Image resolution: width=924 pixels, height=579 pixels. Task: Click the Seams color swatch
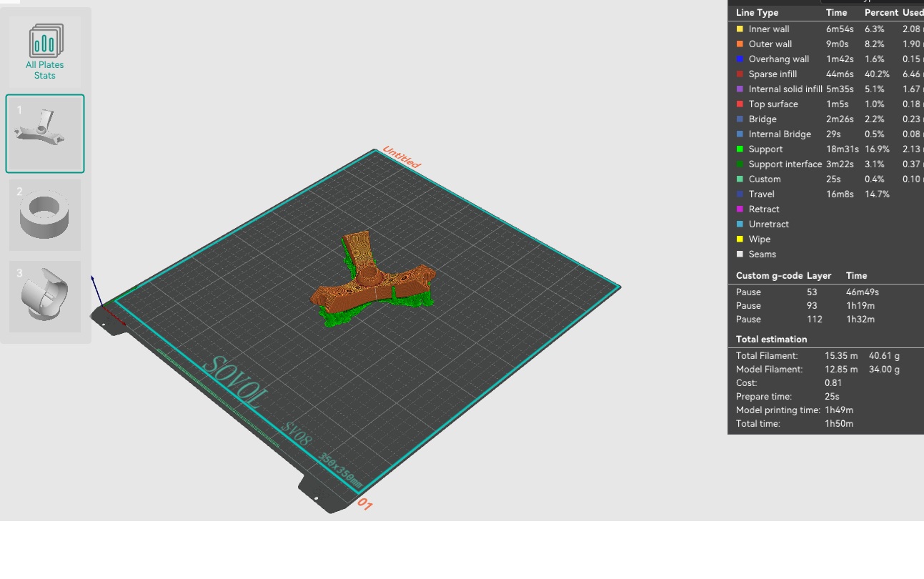coord(740,254)
